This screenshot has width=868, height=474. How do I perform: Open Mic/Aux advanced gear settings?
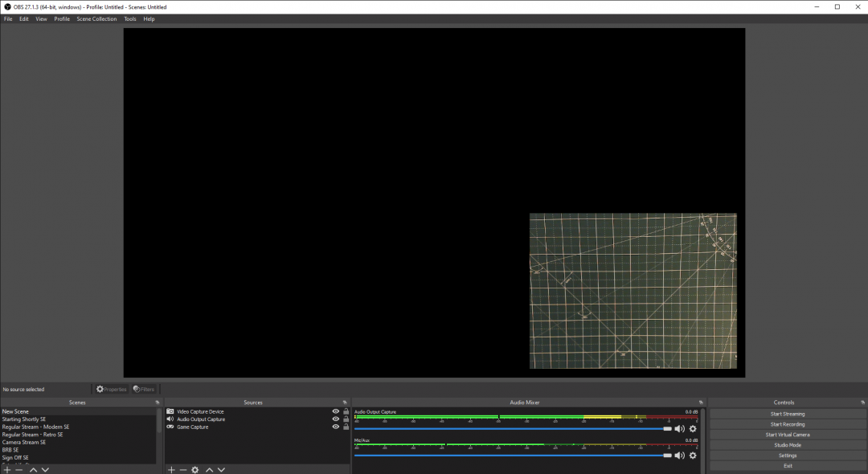(x=692, y=456)
